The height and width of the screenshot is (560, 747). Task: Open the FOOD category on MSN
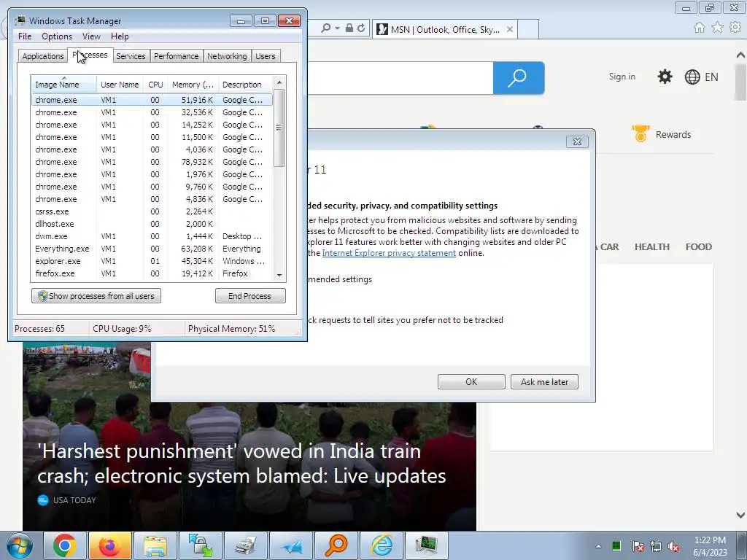pyautogui.click(x=698, y=246)
